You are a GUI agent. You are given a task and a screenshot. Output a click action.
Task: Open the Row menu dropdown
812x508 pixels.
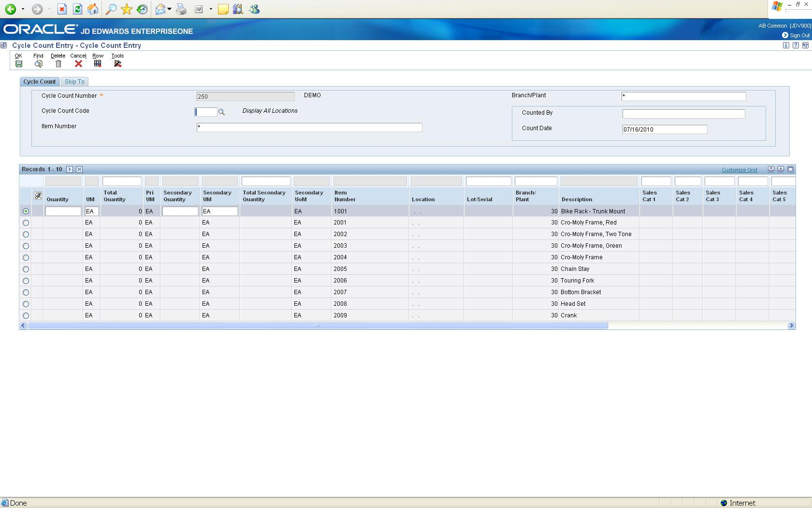(x=98, y=64)
